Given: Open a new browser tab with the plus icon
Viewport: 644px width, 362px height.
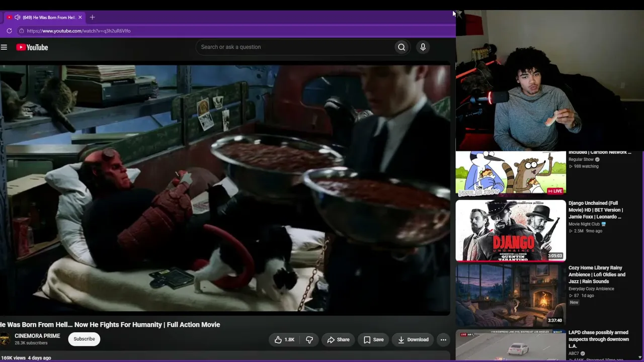Looking at the screenshot, I should tap(92, 17).
